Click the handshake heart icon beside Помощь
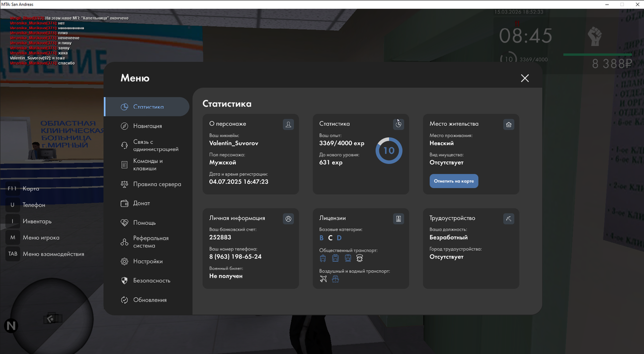 [x=124, y=222]
